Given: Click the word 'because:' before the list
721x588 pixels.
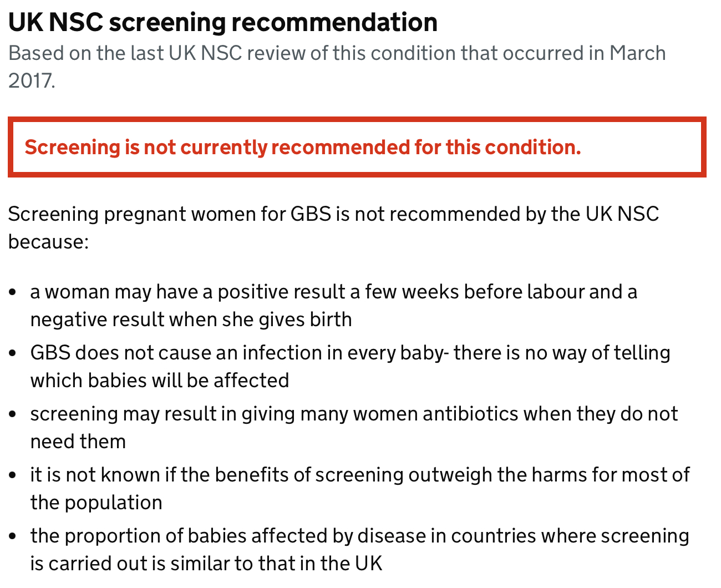Looking at the screenshot, I should pyautogui.click(x=48, y=242).
